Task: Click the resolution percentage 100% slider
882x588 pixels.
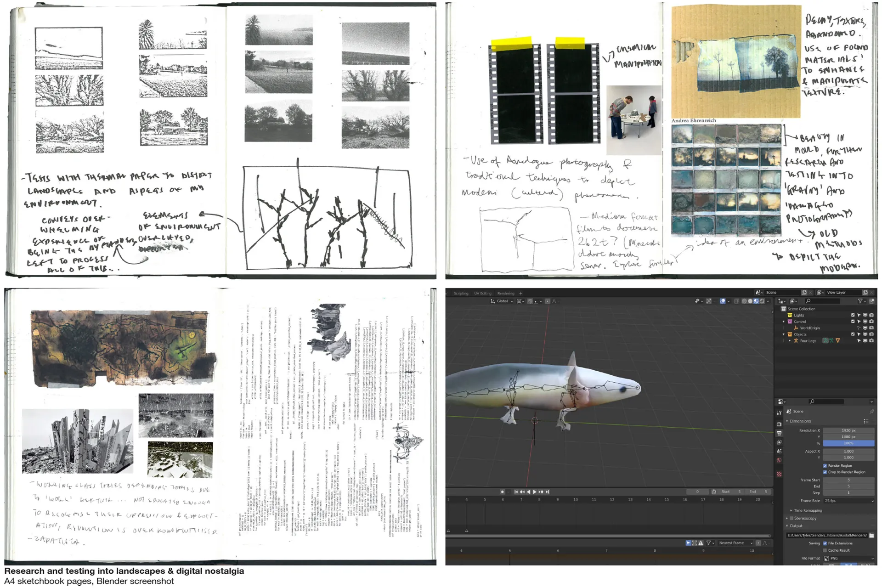Action: click(848, 443)
